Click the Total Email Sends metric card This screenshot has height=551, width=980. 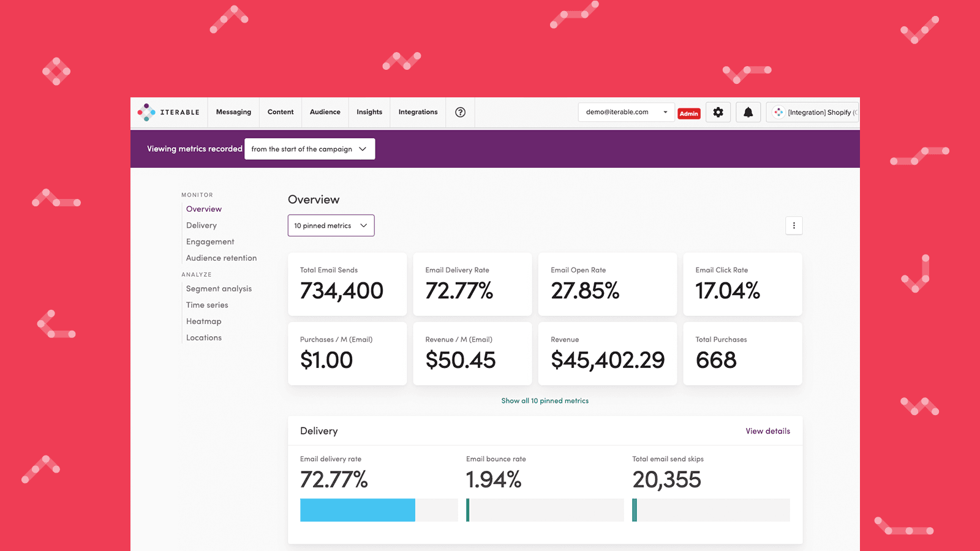347,284
